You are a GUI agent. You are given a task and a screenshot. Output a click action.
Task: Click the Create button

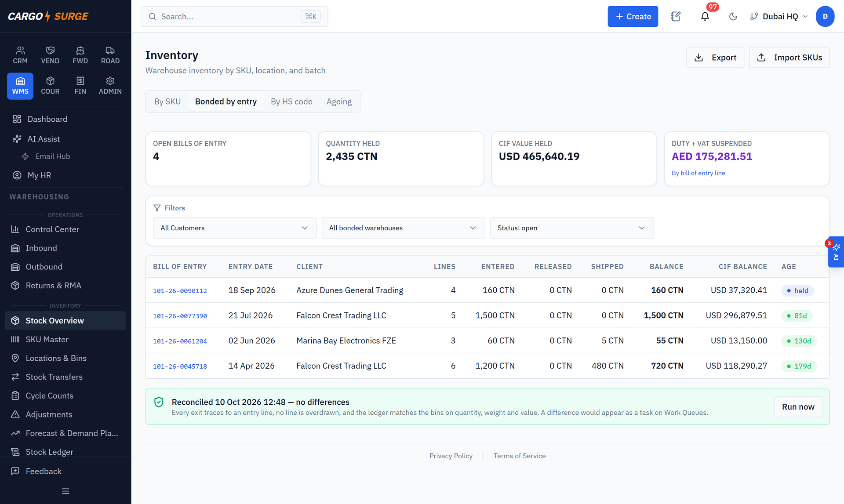(633, 16)
